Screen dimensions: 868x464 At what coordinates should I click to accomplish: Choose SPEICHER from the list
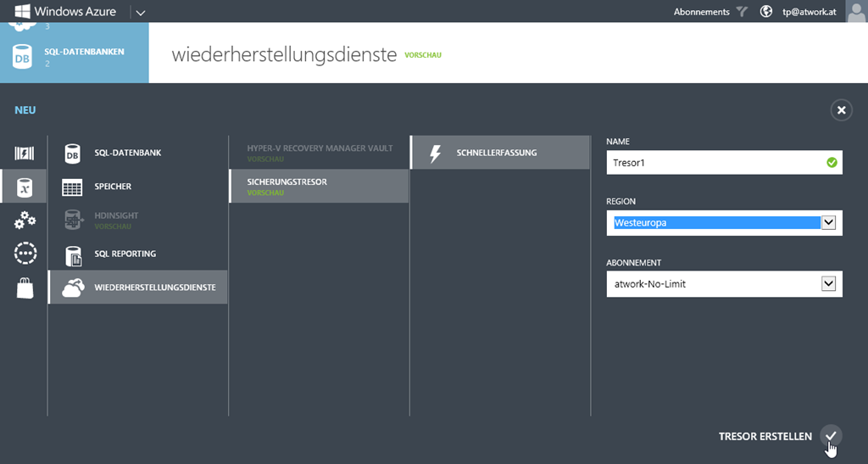click(x=138, y=187)
